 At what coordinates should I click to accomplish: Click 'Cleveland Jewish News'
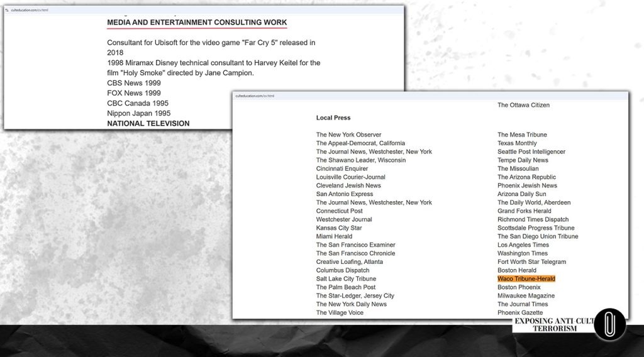pos(348,185)
